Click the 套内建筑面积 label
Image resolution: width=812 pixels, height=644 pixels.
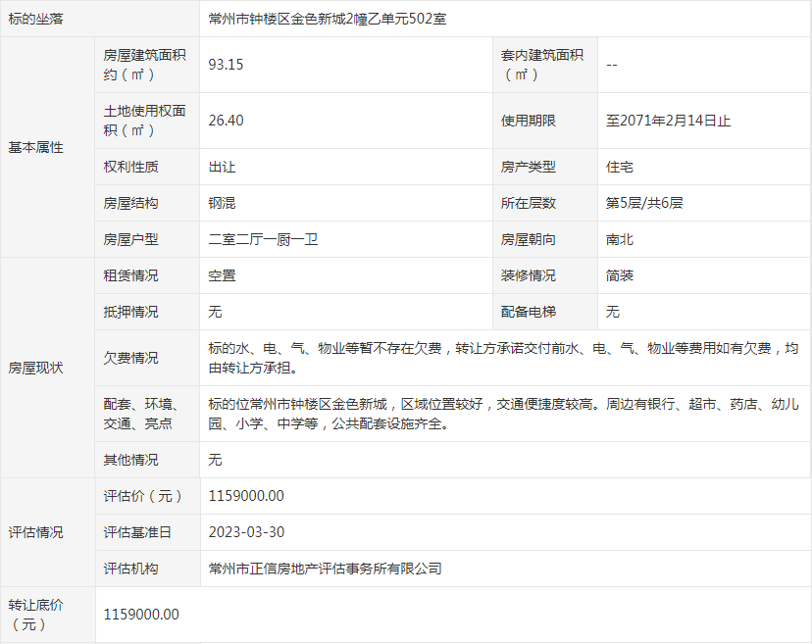click(x=541, y=65)
